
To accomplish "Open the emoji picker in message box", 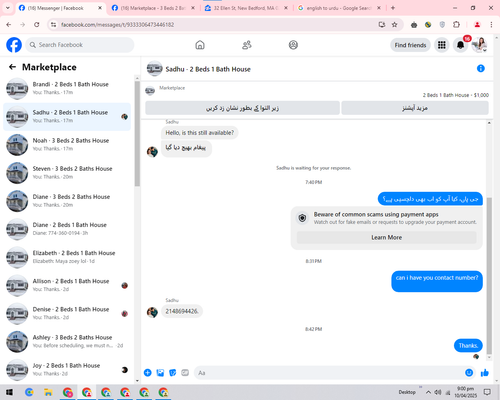I will click(469, 373).
